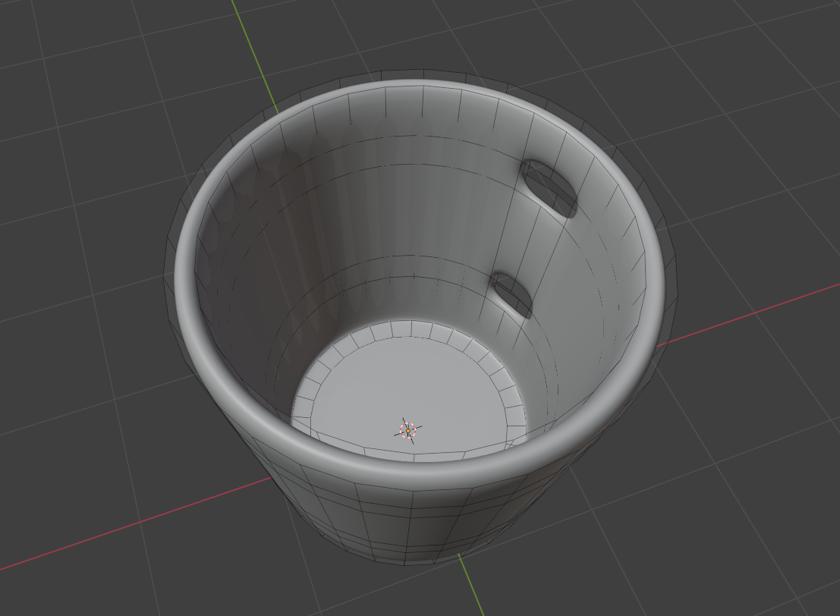Click the orange origin point inside the cup
Screen dimensions: 840x616
407,431
